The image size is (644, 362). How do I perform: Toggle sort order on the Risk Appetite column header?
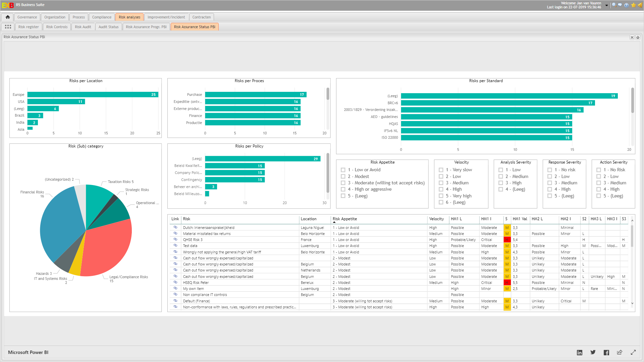(345, 219)
